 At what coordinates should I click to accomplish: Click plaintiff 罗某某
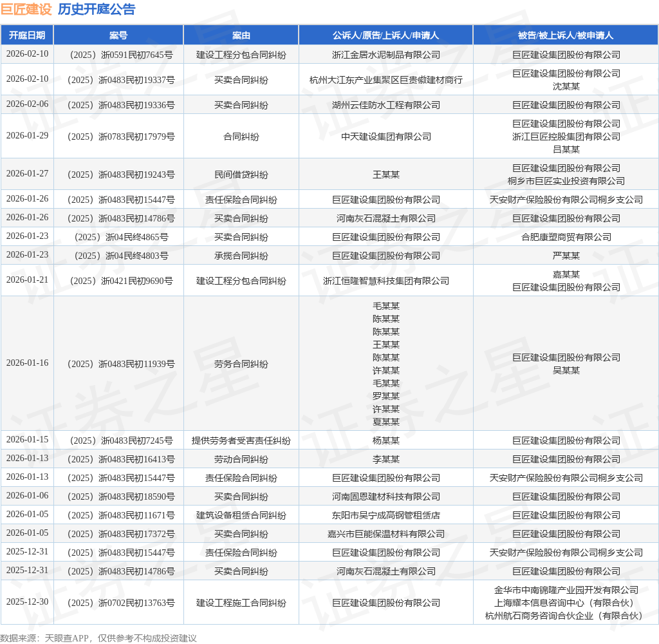(x=386, y=396)
